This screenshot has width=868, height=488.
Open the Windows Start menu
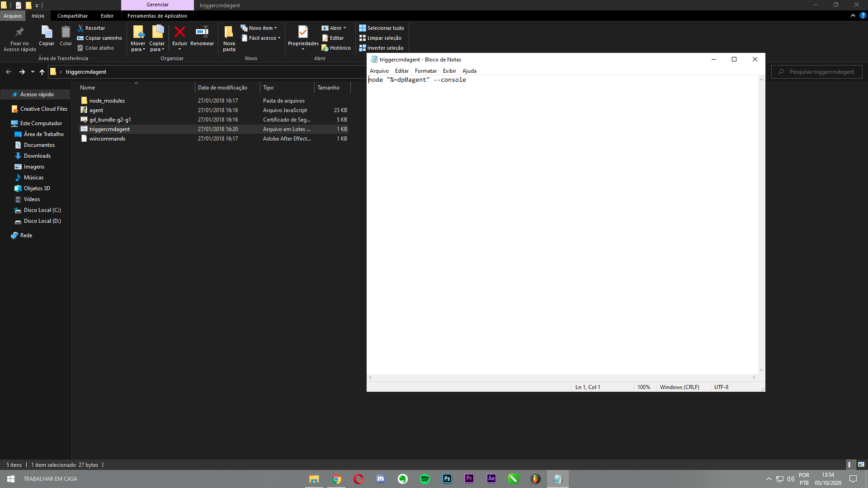[11, 479]
